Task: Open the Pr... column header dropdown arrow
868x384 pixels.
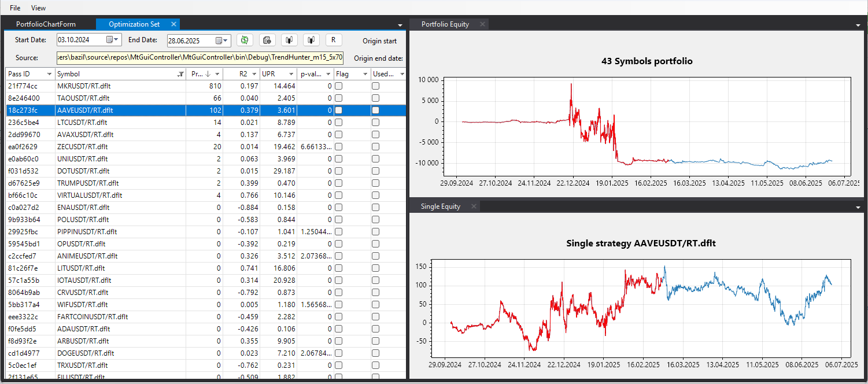Action: (217, 74)
